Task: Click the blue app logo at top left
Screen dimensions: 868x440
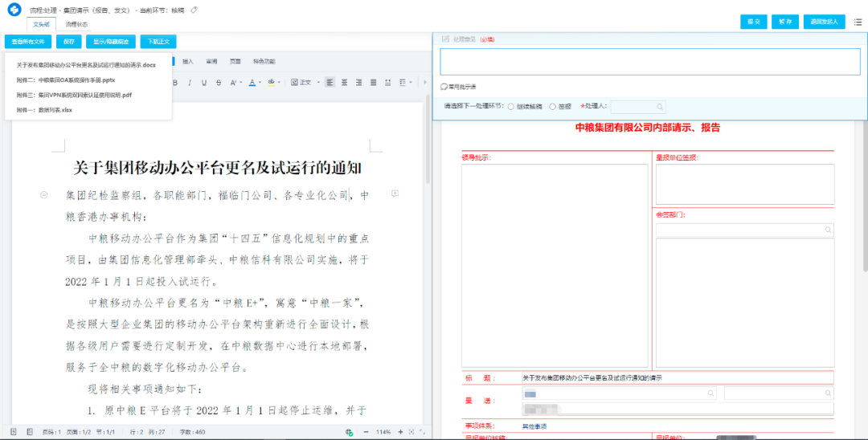Action: click(14, 10)
